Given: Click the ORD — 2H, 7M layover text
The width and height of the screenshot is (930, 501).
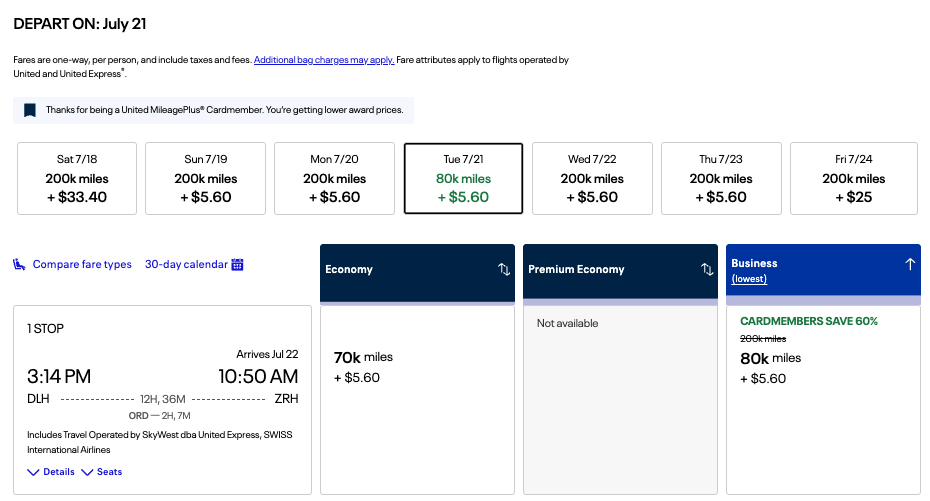Looking at the screenshot, I should (159, 416).
